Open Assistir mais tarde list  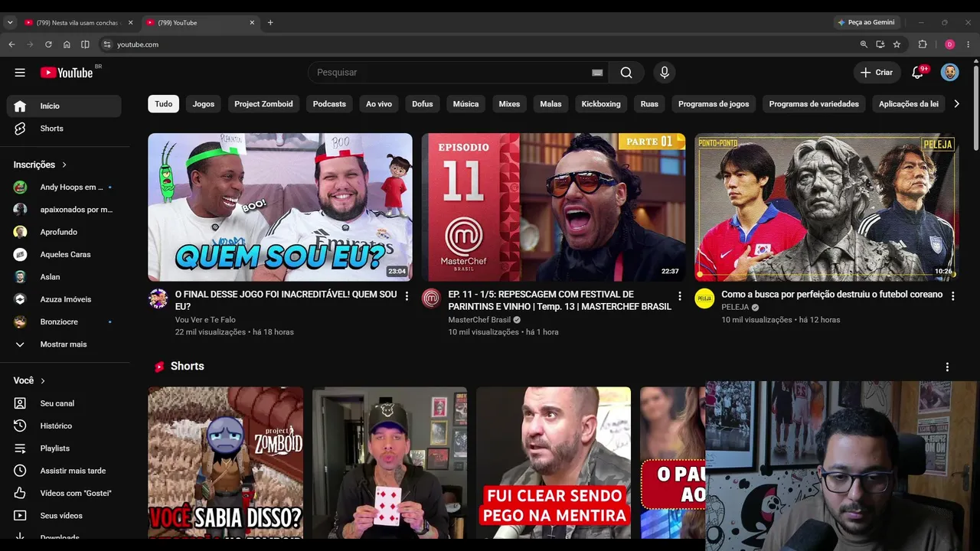point(64,471)
